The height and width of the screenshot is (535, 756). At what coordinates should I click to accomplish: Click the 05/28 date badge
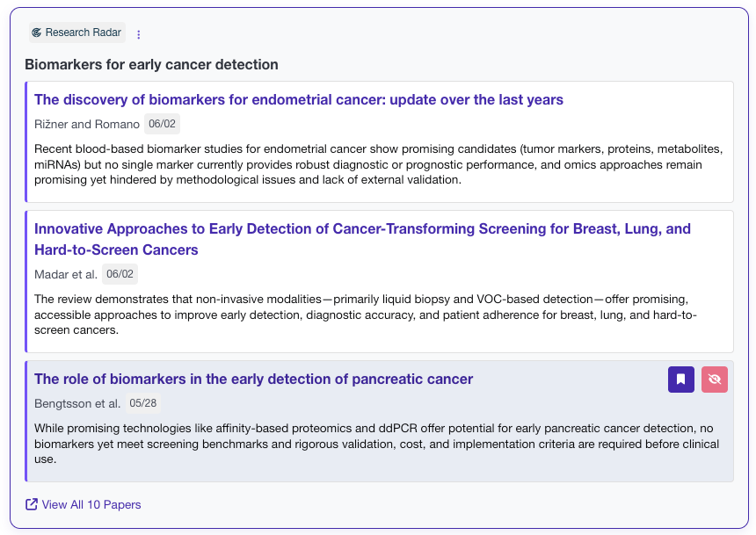click(142, 403)
